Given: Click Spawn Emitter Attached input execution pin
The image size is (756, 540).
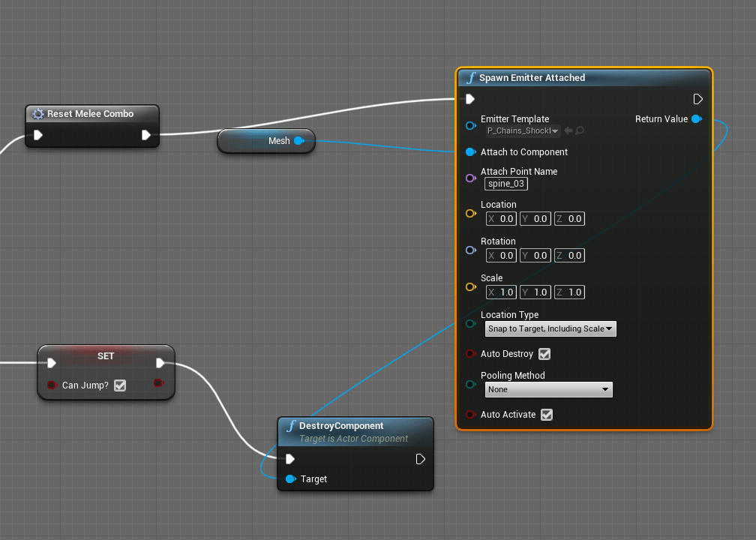Looking at the screenshot, I should pyautogui.click(x=470, y=99).
